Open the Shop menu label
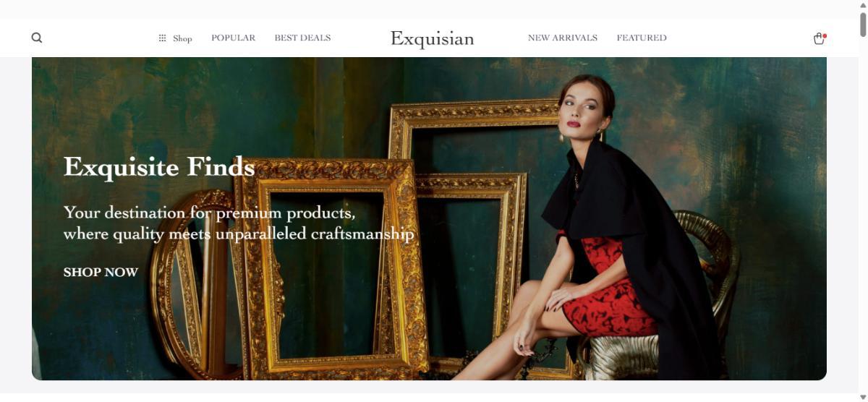 182,38
